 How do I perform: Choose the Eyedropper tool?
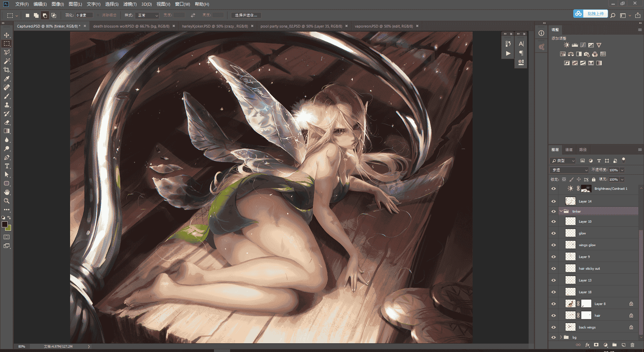[x=7, y=79]
